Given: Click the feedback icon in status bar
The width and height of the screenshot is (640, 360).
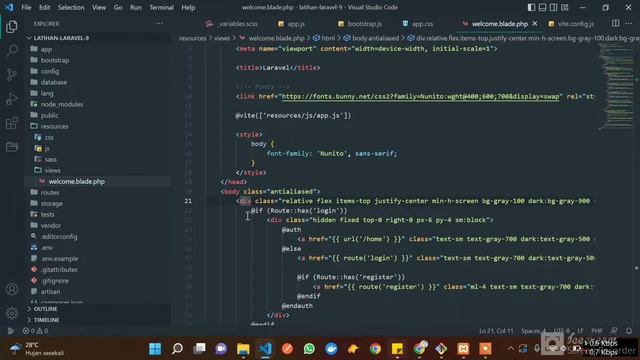Looking at the screenshot, I should [614, 331].
